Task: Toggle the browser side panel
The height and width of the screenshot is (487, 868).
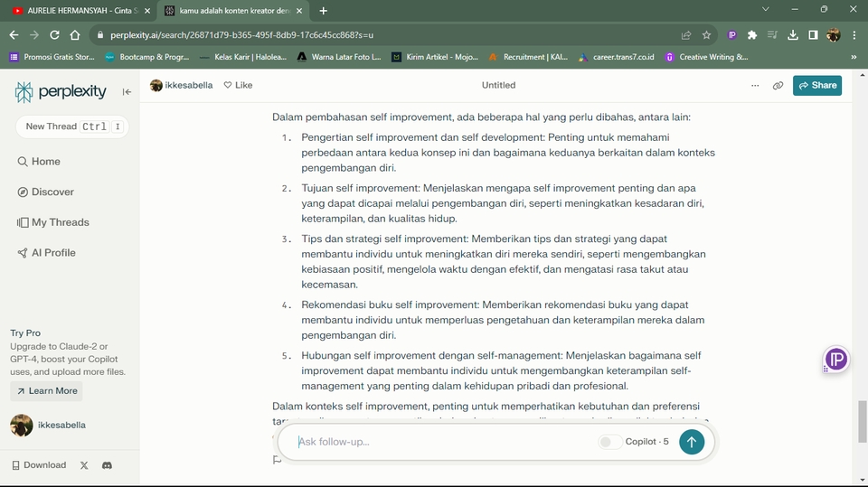Action: click(813, 35)
